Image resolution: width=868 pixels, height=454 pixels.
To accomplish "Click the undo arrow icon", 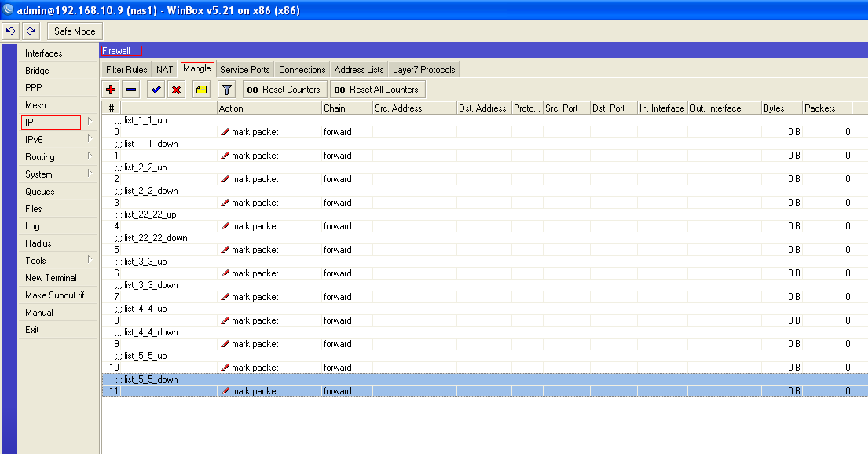I will point(11,31).
